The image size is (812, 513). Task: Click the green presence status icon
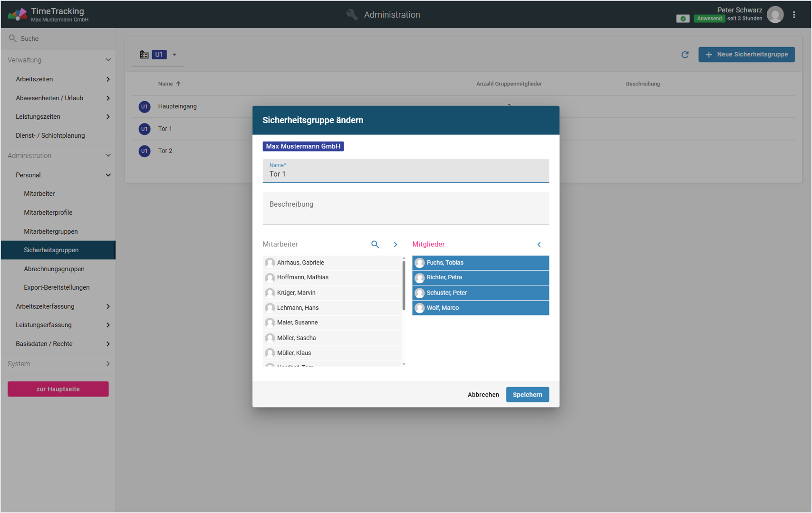click(x=683, y=19)
